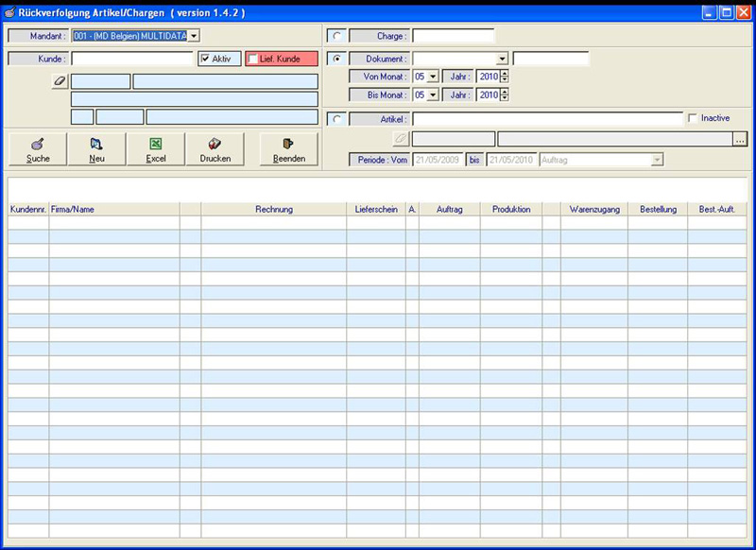Click the Suche search button
The width and height of the screenshot is (756, 550).
pyautogui.click(x=39, y=149)
